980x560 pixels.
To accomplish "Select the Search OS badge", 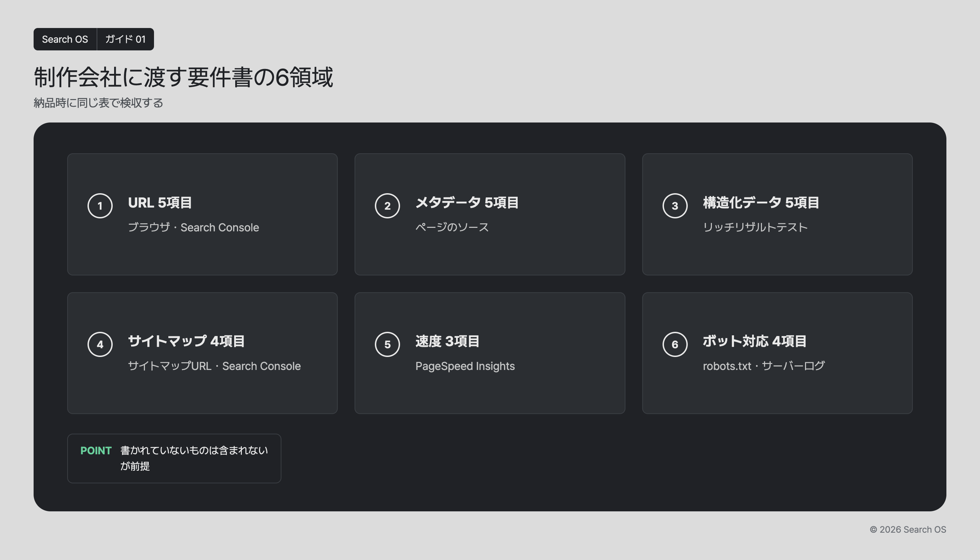I will (x=65, y=39).
